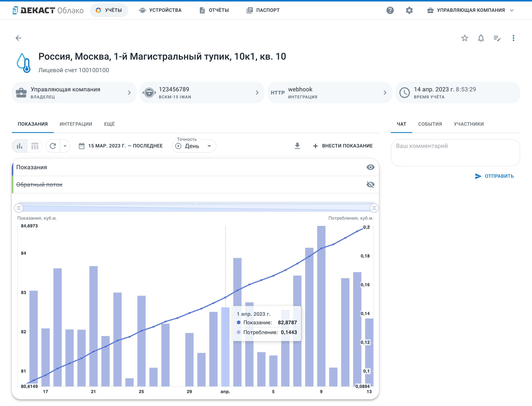Open the Точность День dropdown

pos(194,146)
